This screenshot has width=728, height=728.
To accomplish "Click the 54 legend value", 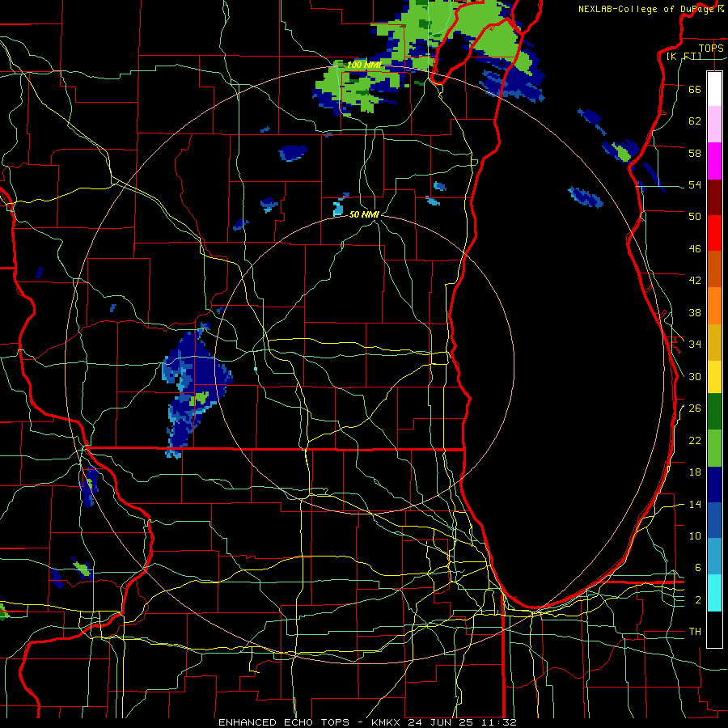I will [x=695, y=184].
